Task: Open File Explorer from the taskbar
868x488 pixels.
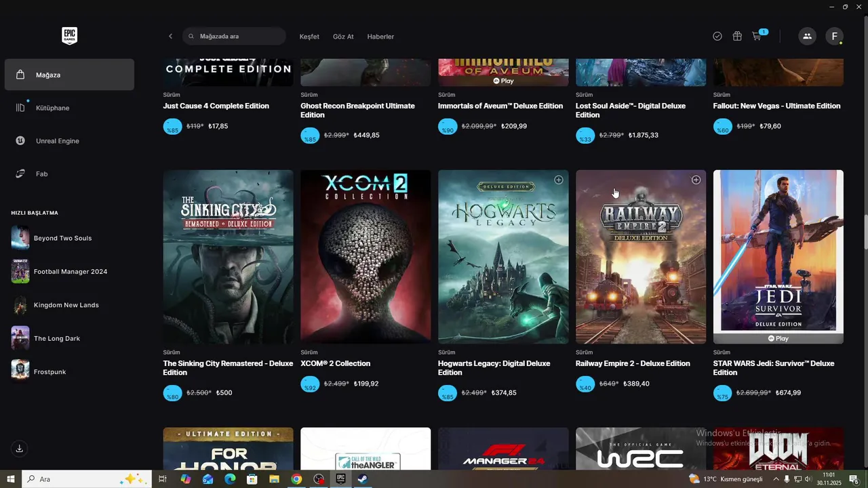Action: [x=274, y=479]
